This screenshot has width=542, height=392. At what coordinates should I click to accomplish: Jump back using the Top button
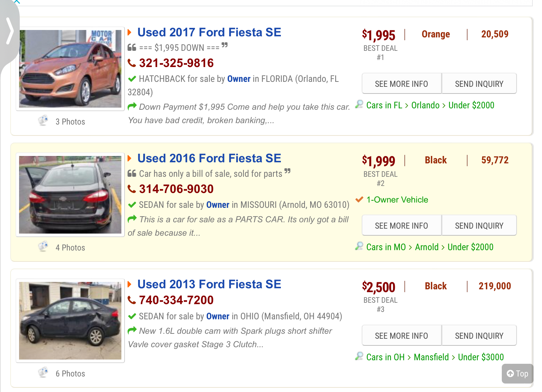(517, 373)
